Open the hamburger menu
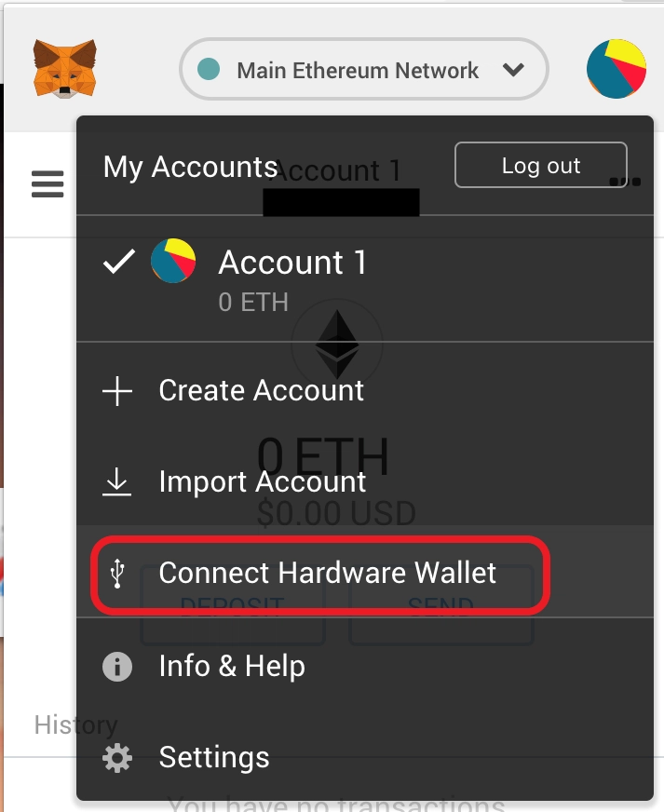 coord(47,183)
